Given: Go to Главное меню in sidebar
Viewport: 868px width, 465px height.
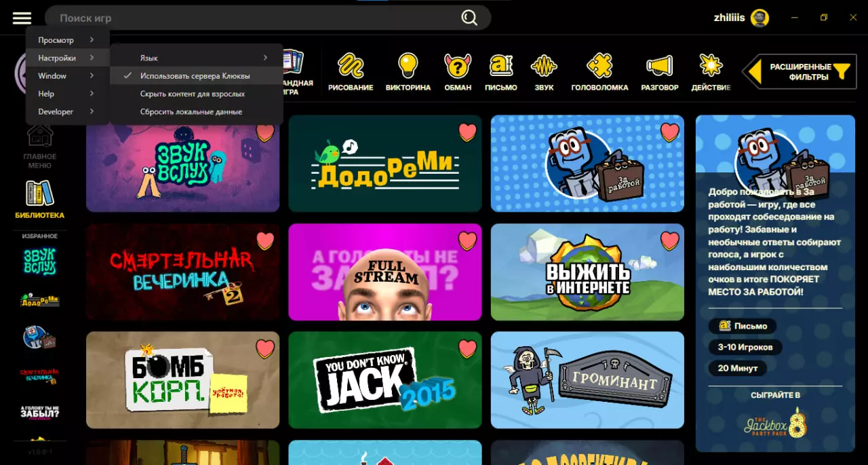Looking at the screenshot, I should pos(40,146).
